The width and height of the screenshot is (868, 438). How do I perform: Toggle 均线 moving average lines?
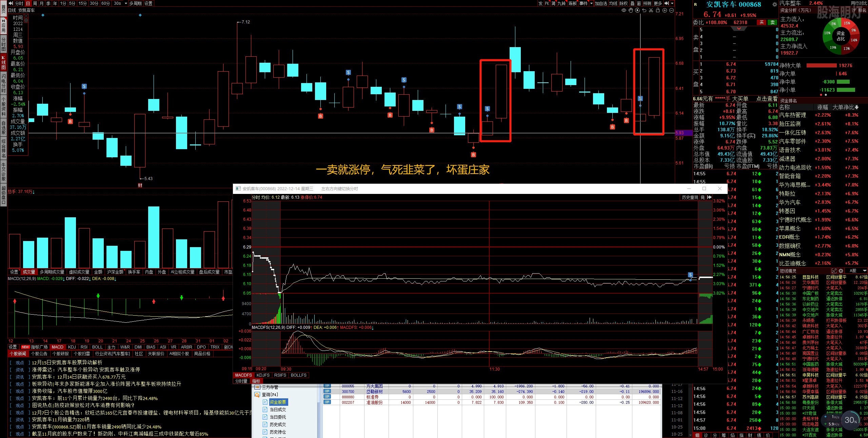(x=613, y=3)
